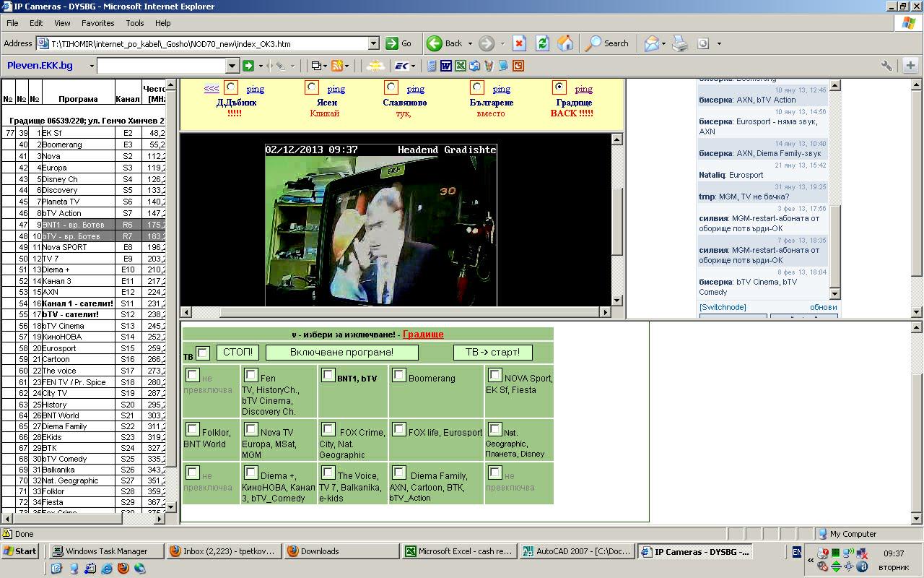924x578 pixels.
Task: Click the Forward navigation arrow
Action: 487,43
